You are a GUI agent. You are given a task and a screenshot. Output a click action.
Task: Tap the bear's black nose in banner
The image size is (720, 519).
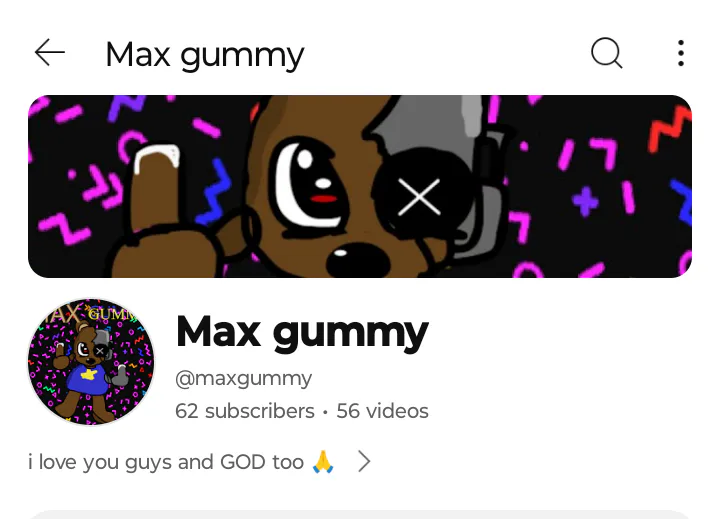pyautogui.click(x=358, y=260)
